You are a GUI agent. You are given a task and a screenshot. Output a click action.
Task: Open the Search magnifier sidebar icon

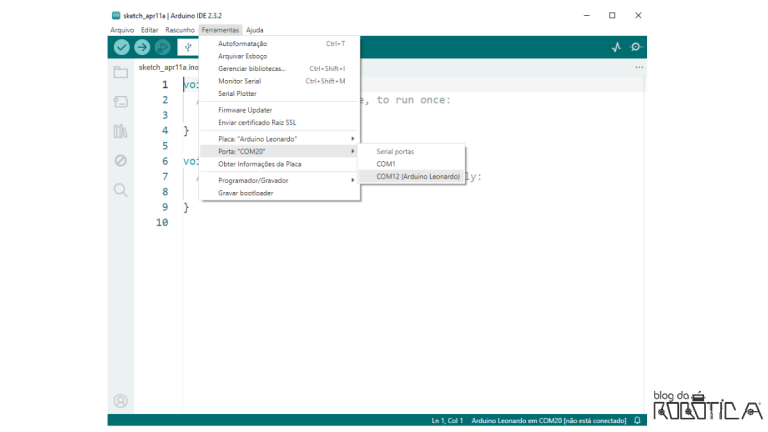[121, 189]
